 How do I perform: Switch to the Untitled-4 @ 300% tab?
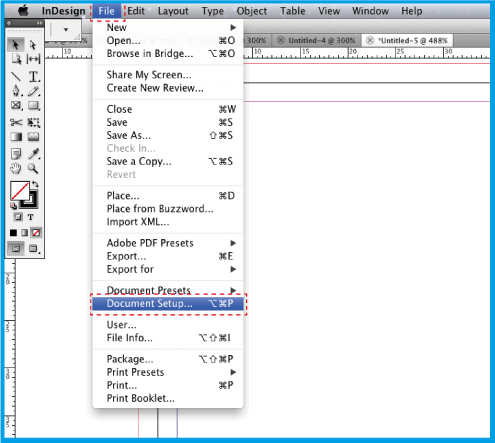pos(316,41)
